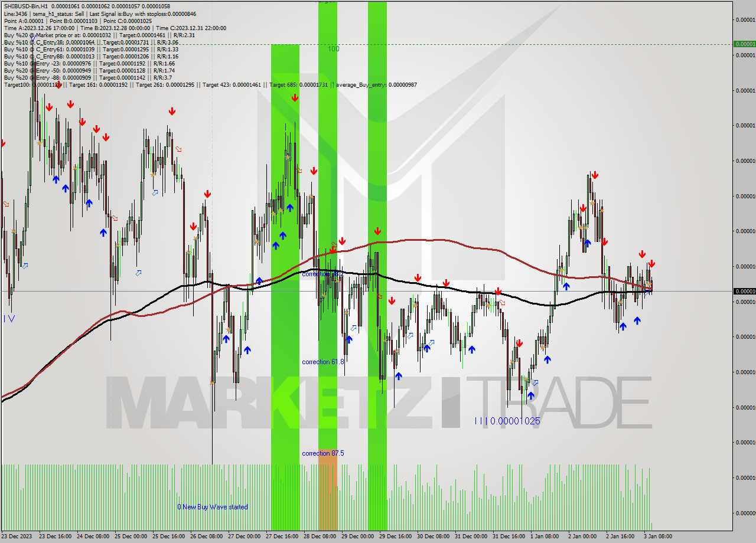The height and width of the screenshot is (543, 756).
Task: Click the '31 Dec 00:00' time label
Action: pos(471,537)
